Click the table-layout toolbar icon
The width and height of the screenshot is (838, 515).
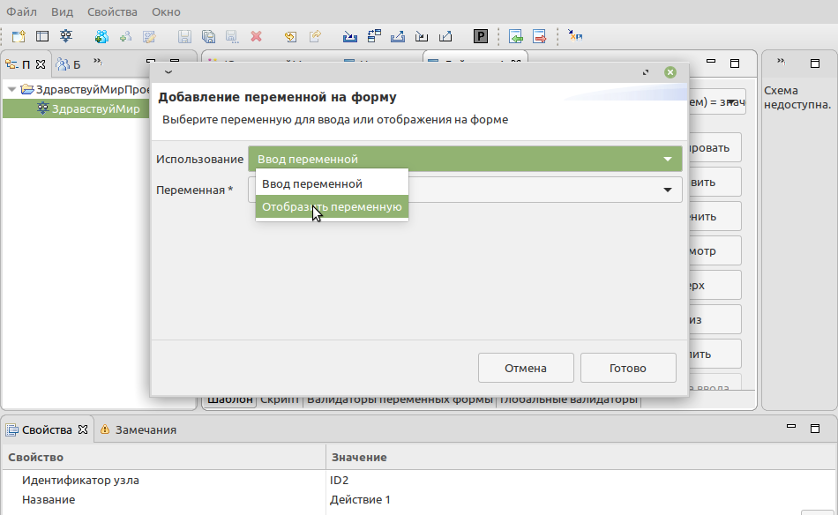pyautogui.click(x=42, y=36)
